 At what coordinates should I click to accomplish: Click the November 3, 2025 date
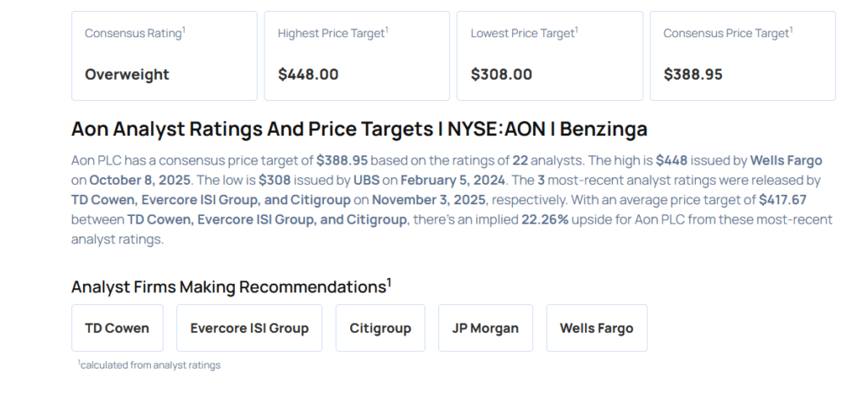429,200
